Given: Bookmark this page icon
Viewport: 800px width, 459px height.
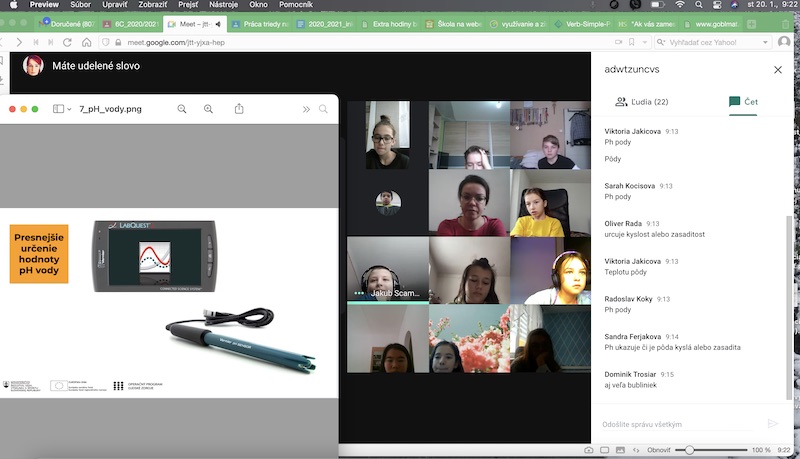Looking at the screenshot, I should [632, 42].
